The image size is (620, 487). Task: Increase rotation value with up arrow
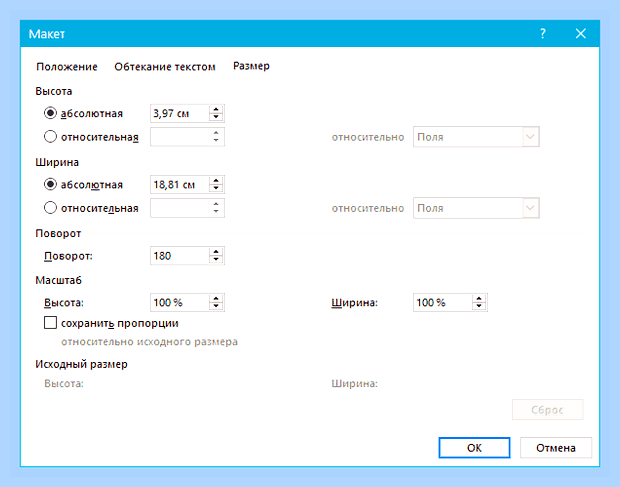coord(216,252)
